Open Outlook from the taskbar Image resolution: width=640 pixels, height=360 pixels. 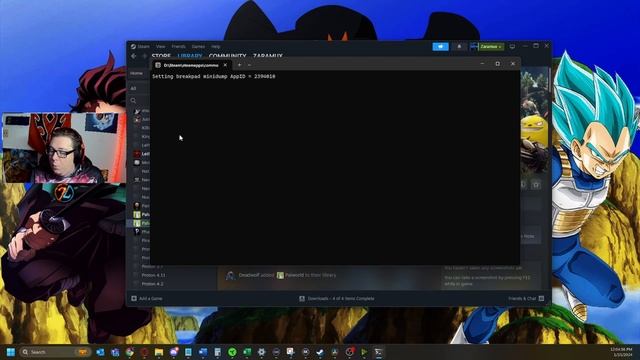point(100,352)
